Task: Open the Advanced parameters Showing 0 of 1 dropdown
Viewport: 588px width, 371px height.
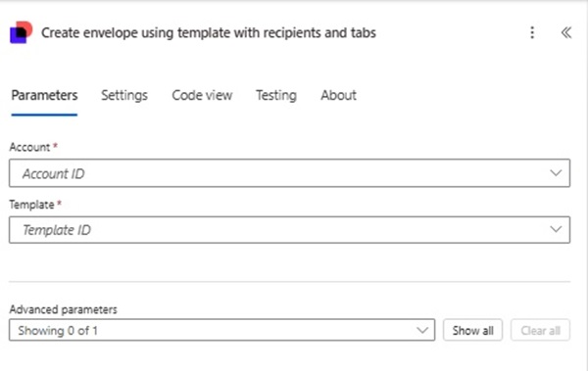Action: pyautogui.click(x=222, y=330)
